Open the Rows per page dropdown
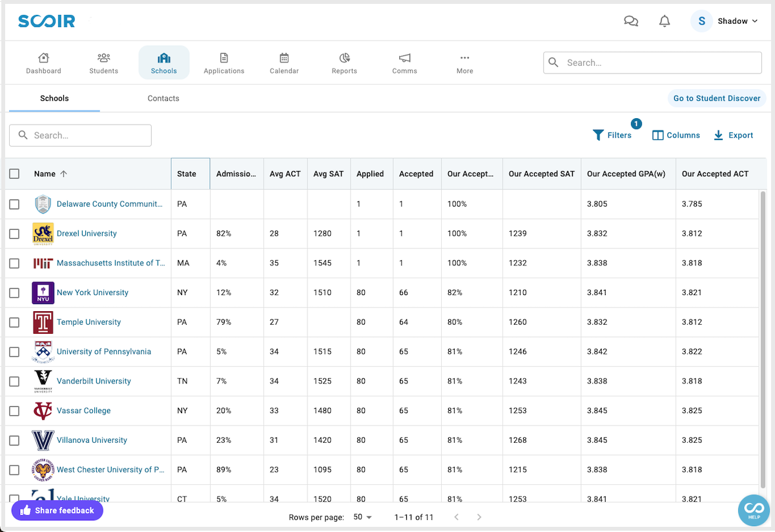The width and height of the screenshot is (775, 532). pyautogui.click(x=362, y=517)
